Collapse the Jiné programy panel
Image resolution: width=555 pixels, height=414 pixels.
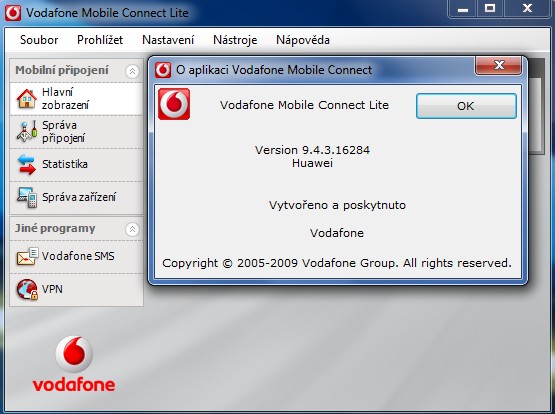132,229
